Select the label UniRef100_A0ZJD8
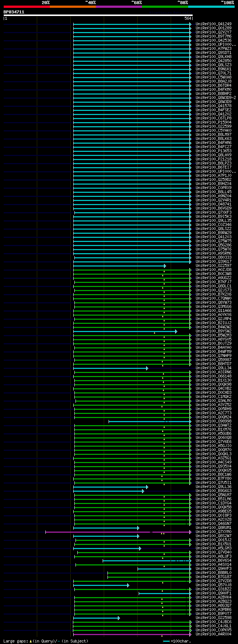Viewport: 238px width, 644px height. coord(213,270)
